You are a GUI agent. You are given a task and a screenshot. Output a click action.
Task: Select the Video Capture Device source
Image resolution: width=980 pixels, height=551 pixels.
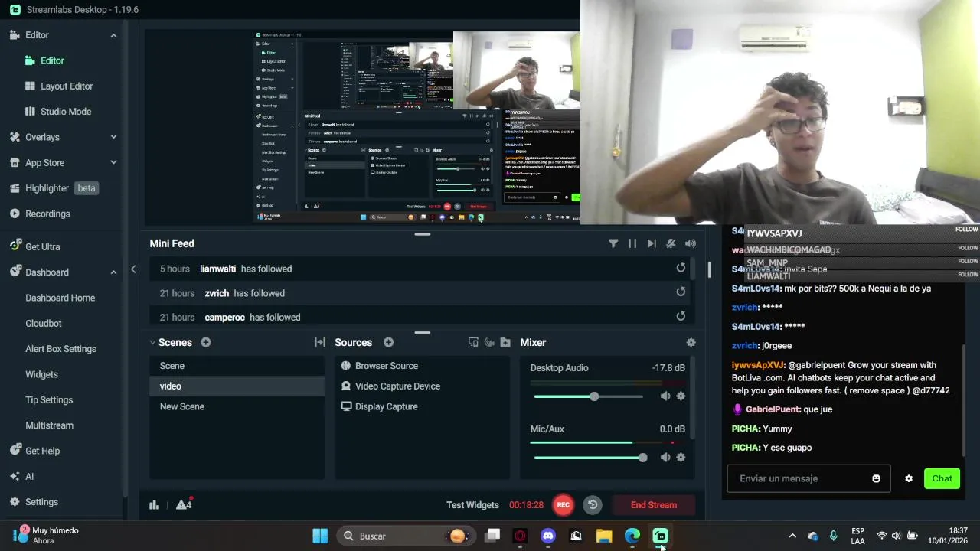point(423,386)
